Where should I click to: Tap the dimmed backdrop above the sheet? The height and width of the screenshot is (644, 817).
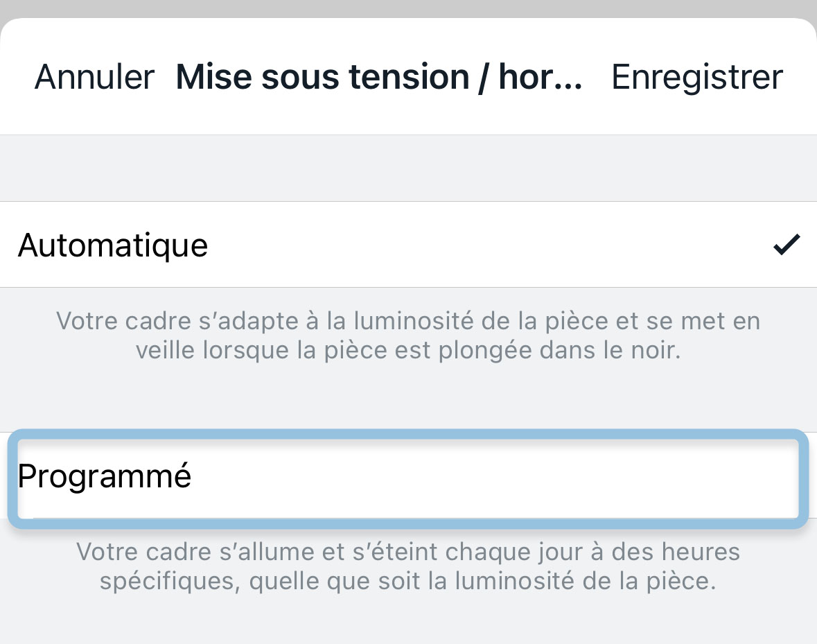point(408,8)
